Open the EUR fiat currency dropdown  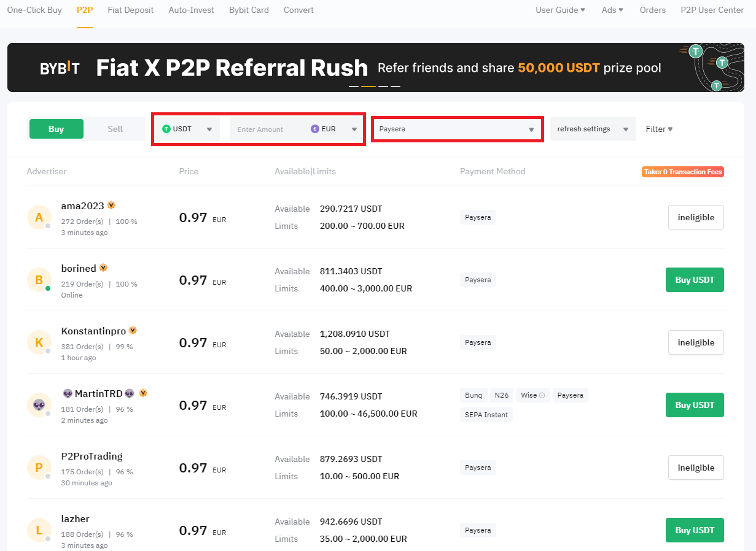click(334, 129)
